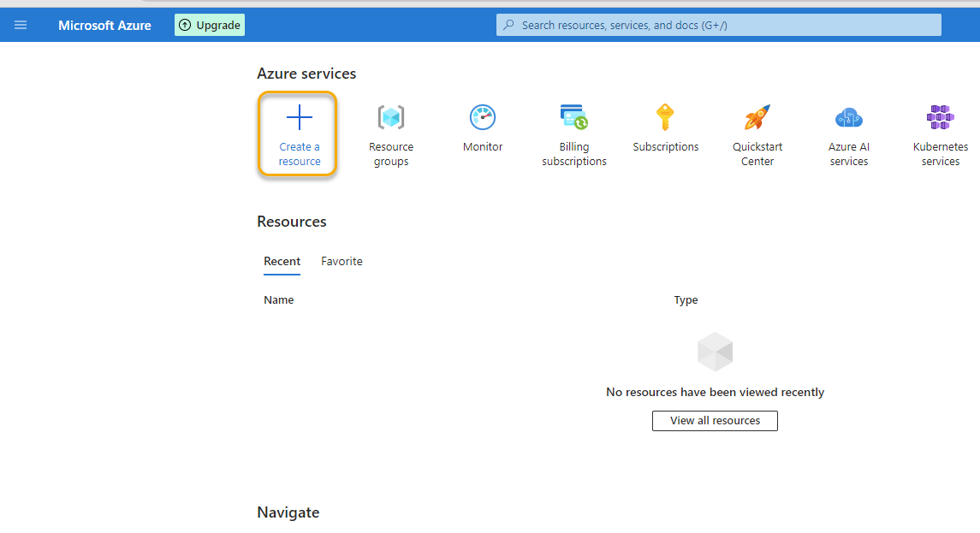This screenshot has width=980, height=533.
Task: Click the Name column header
Action: 279,300
